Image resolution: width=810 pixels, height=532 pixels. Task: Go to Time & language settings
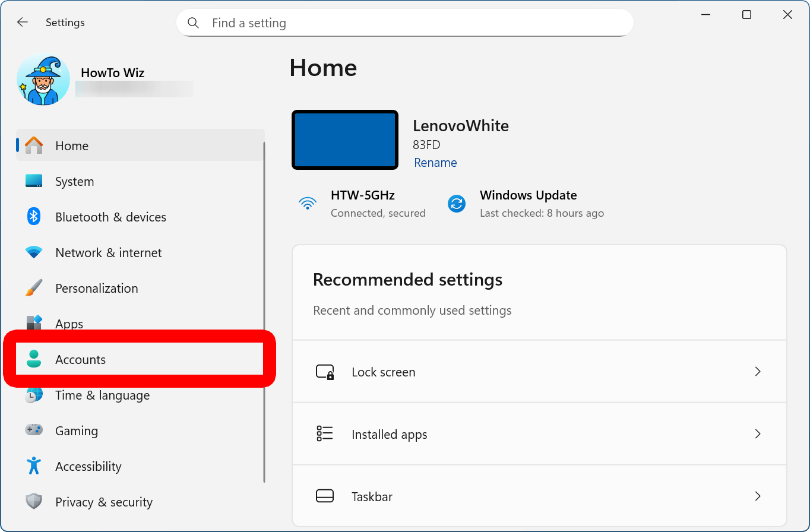tap(102, 395)
